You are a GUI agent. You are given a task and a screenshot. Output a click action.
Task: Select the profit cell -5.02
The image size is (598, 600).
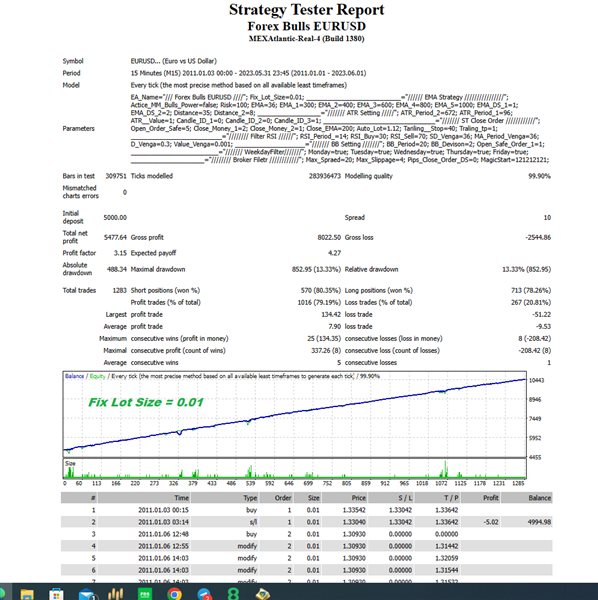click(490, 522)
